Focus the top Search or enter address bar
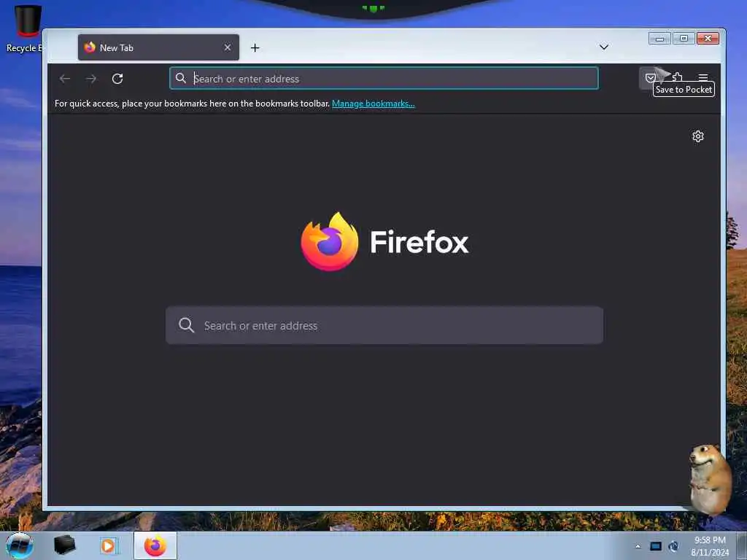The height and width of the screenshot is (560, 747). tap(384, 78)
